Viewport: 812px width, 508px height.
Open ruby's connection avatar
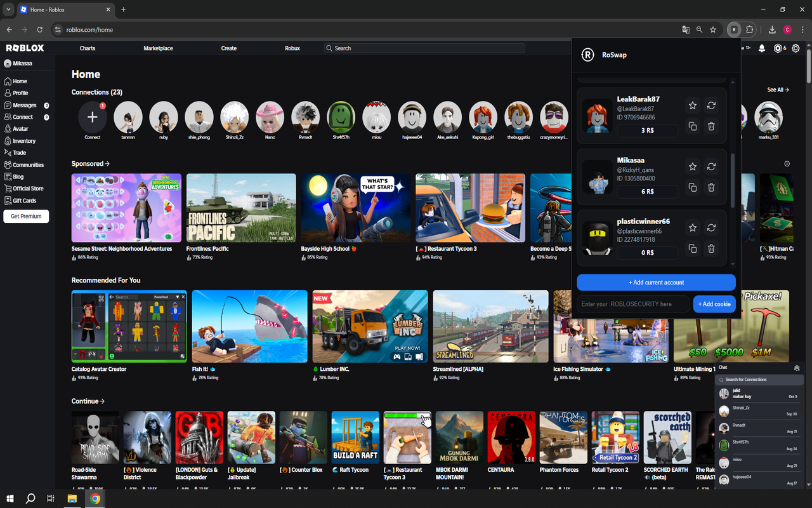coord(164,117)
